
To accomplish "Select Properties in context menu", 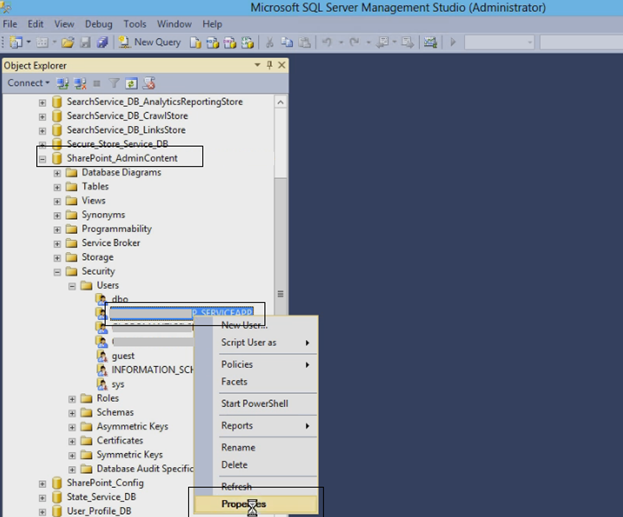I will [x=256, y=504].
